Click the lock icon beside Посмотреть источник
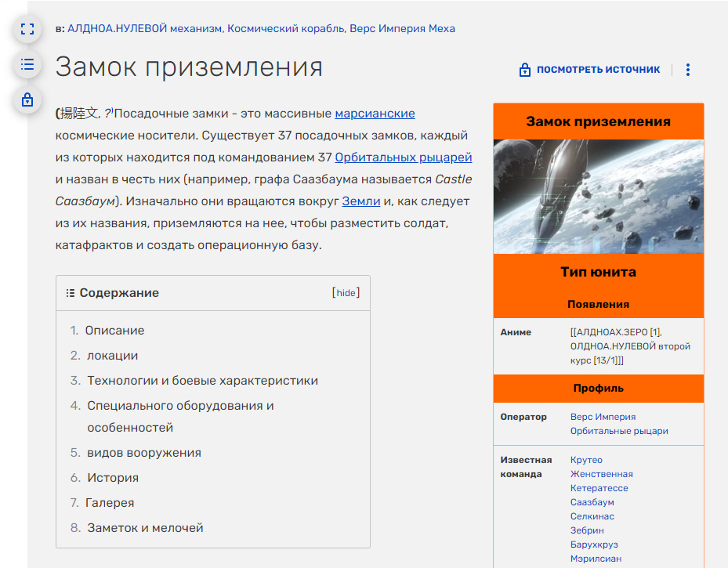 [x=525, y=70]
